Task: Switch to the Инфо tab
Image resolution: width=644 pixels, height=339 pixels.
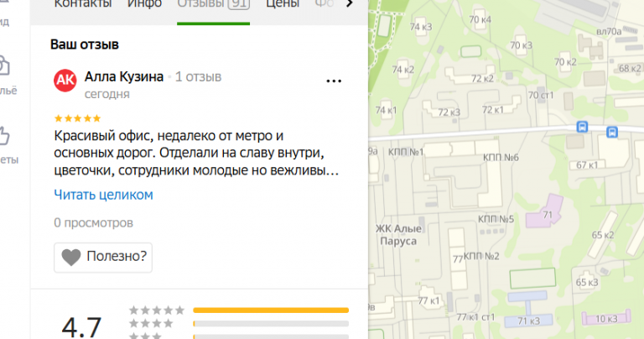Action: pos(144,4)
